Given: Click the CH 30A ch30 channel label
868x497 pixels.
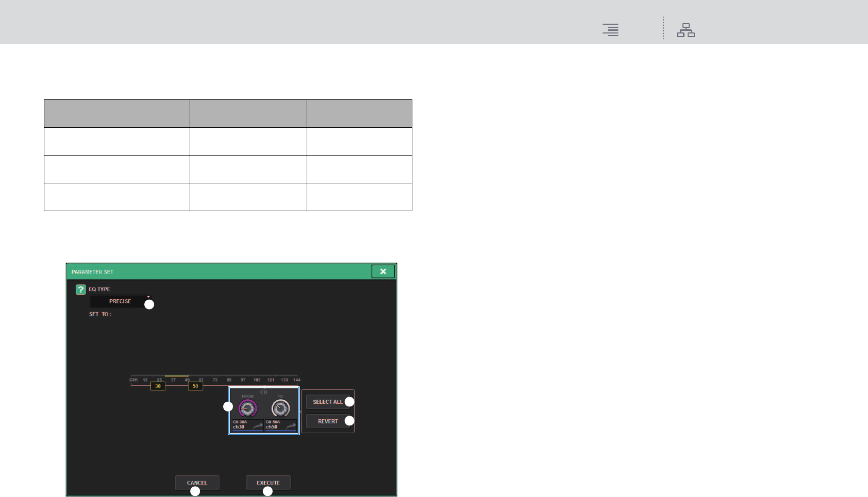Looking at the screenshot, I should (x=247, y=425).
